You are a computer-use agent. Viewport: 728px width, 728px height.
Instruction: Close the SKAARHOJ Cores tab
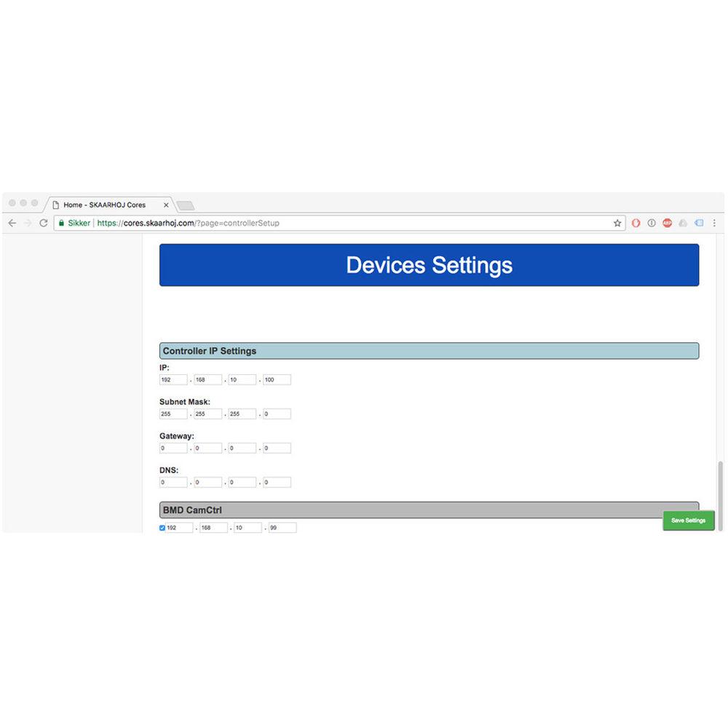(166, 205)
